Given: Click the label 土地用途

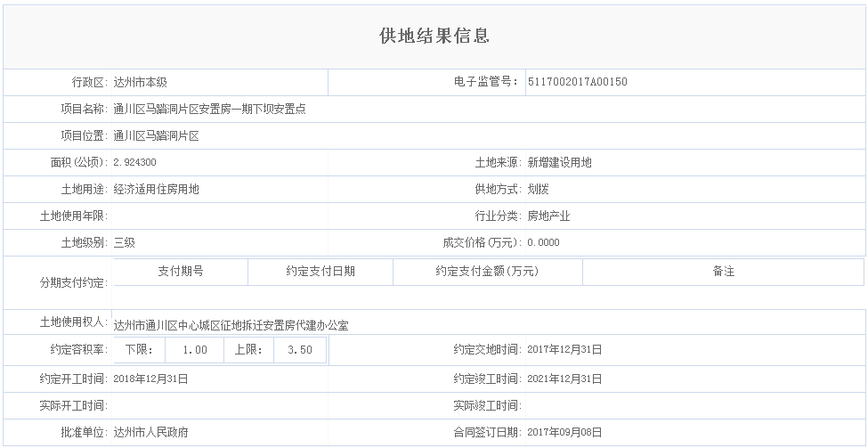Looking at the screenshot, I should (x=85, y=189).
